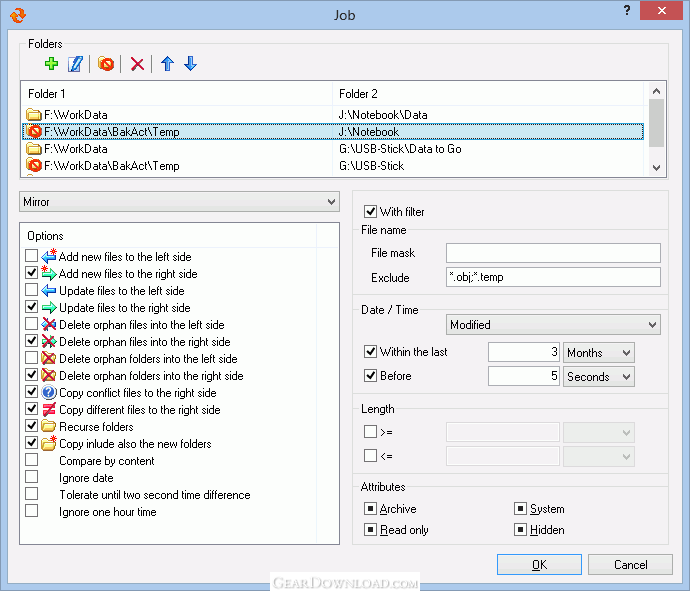The height and width of the screenshot is (591, 690).
Task: Click the help question mark in title bar
Action: [627, 11]
